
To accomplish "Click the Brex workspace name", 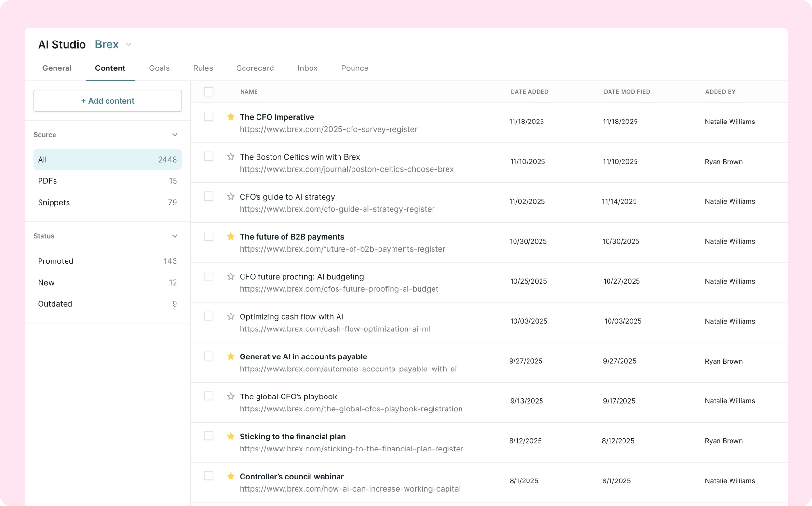I will pos(107,44).
